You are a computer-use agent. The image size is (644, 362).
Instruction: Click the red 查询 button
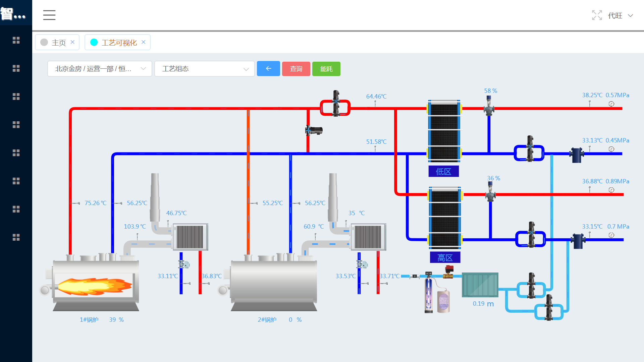(296, 69)
